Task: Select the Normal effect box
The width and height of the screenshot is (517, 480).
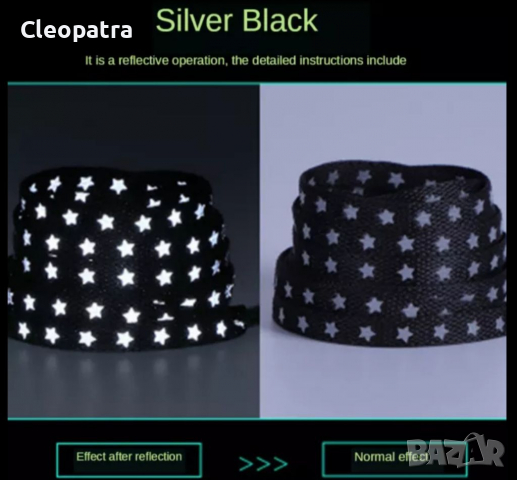Action: point(395,460)
